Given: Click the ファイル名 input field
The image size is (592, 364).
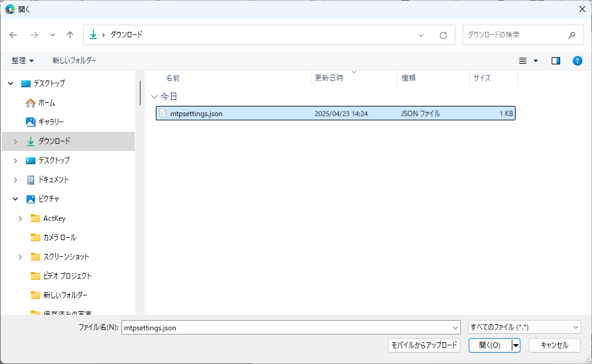Looking at the screenshot, I should 286,327.
